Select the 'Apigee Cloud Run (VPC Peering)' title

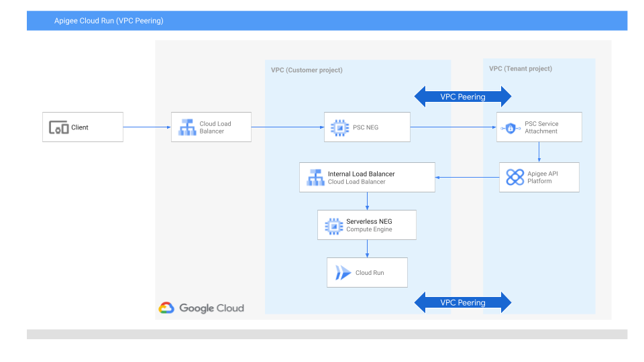pos(109,21)
